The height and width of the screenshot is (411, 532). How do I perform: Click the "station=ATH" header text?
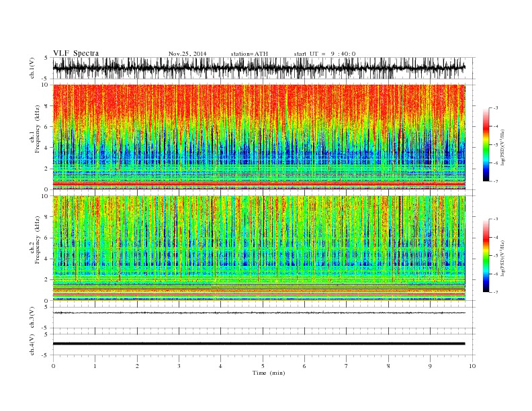[249, 54]
